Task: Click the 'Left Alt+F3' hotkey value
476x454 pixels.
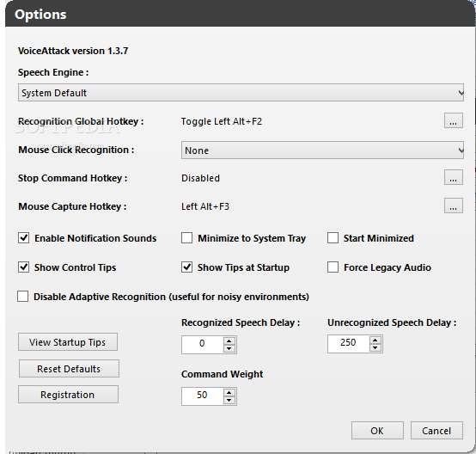Action: click(205, 206)
